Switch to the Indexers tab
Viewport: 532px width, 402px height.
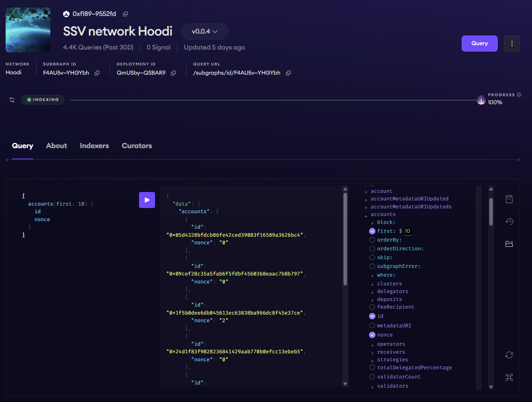(x=94, y=146)
